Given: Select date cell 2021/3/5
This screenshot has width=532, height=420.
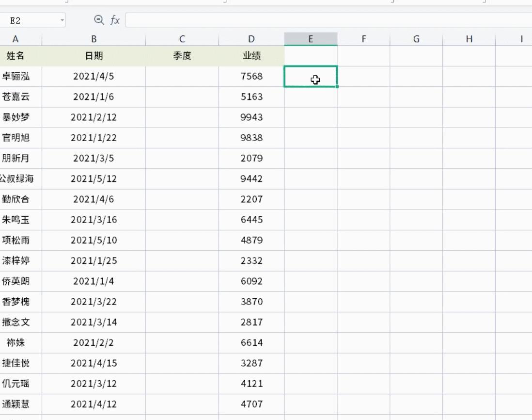Looking at the screenshot, I should pos(94,159).
